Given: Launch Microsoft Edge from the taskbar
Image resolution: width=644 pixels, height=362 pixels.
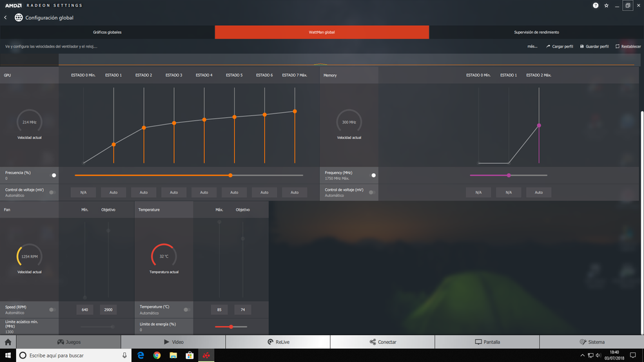Looking at the screenshot, I should pos(141,356).
